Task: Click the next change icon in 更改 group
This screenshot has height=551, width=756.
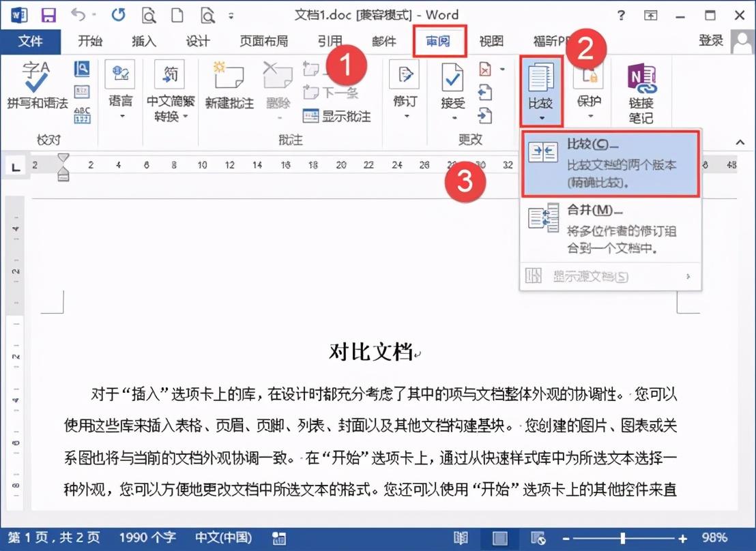Action: [x=485, y=116]
